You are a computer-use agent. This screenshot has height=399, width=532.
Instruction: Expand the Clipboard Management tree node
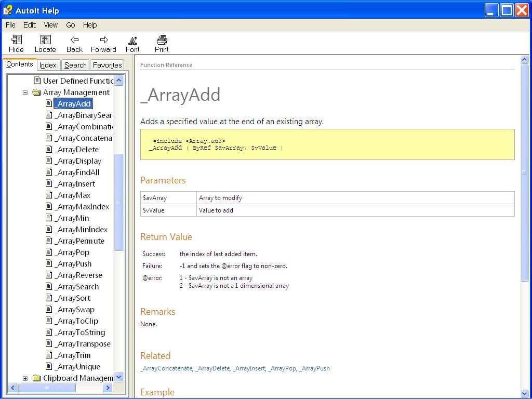click(x=25, y=378)
